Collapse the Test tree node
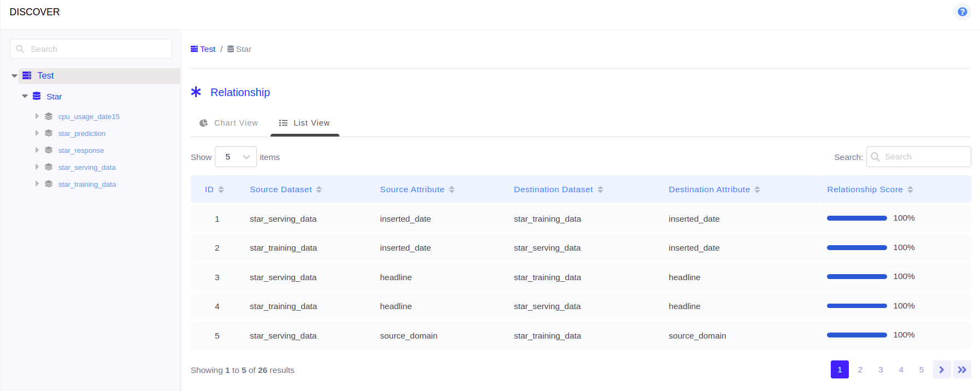 point(14,76)
